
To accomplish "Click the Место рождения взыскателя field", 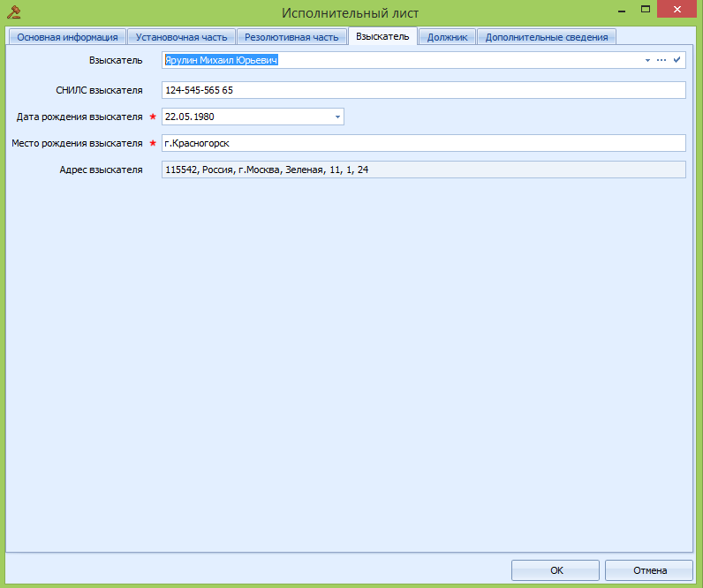I will [x=424, y=143].
